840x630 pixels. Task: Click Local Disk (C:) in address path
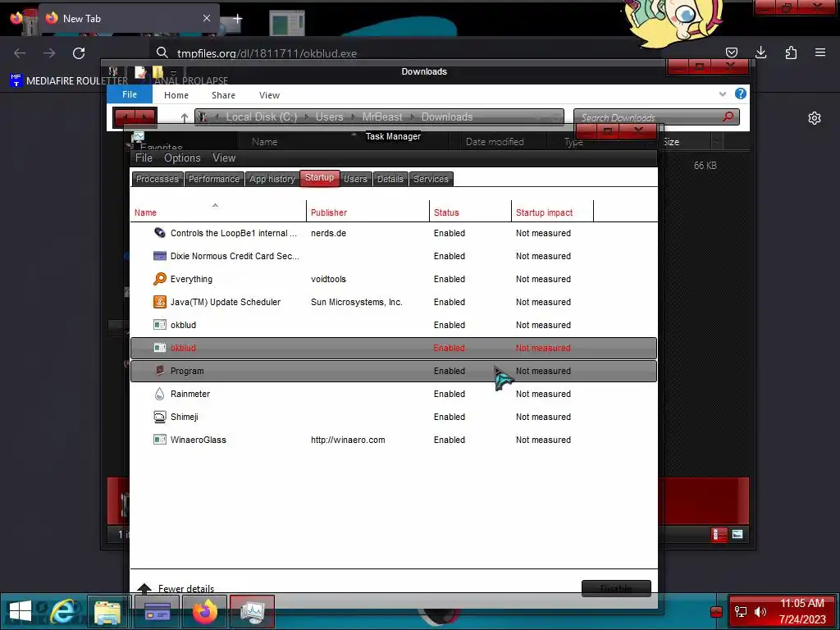pos(261,116)
